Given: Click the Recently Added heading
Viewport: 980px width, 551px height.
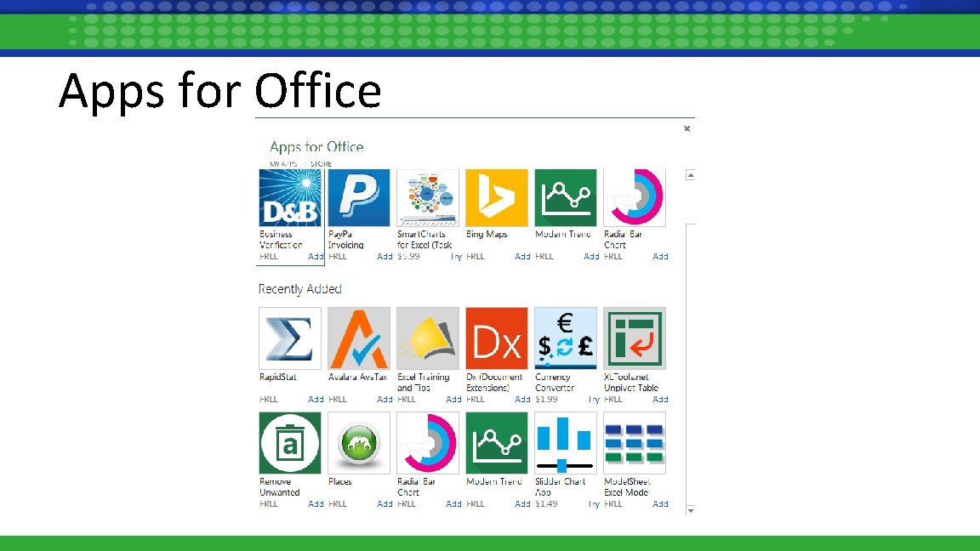Looking at the screenshot, I should tap(300, 289).
